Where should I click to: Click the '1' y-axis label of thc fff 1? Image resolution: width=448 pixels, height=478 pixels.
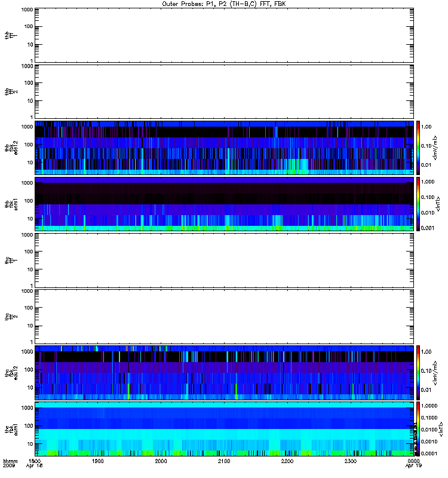click(32, 286)
